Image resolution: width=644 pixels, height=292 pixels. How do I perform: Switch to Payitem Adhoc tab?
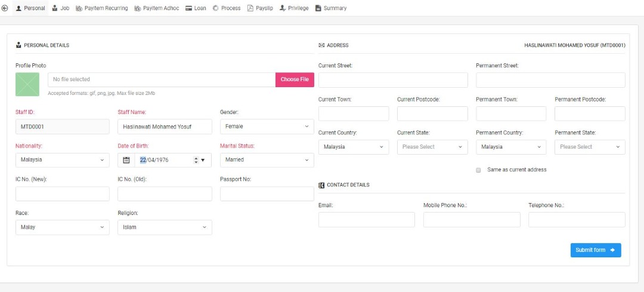pyautogui.click(x=157, y=8)
